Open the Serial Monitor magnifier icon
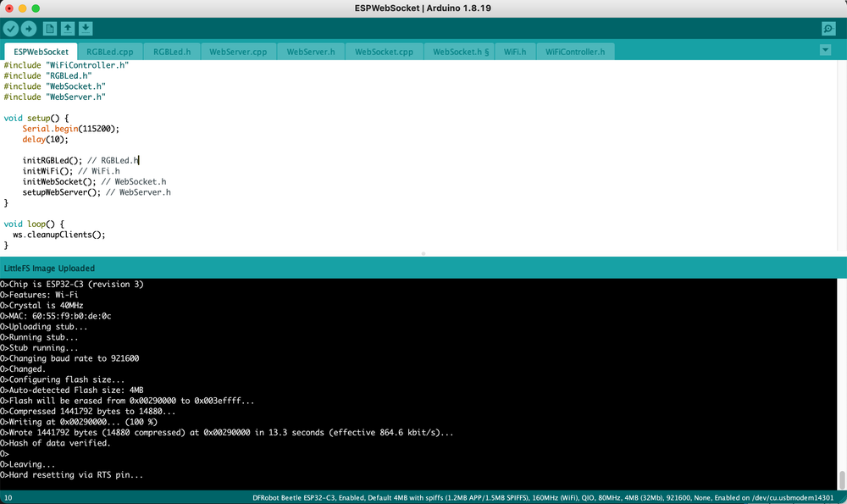847x504 pixels. (x=828, y=29)
